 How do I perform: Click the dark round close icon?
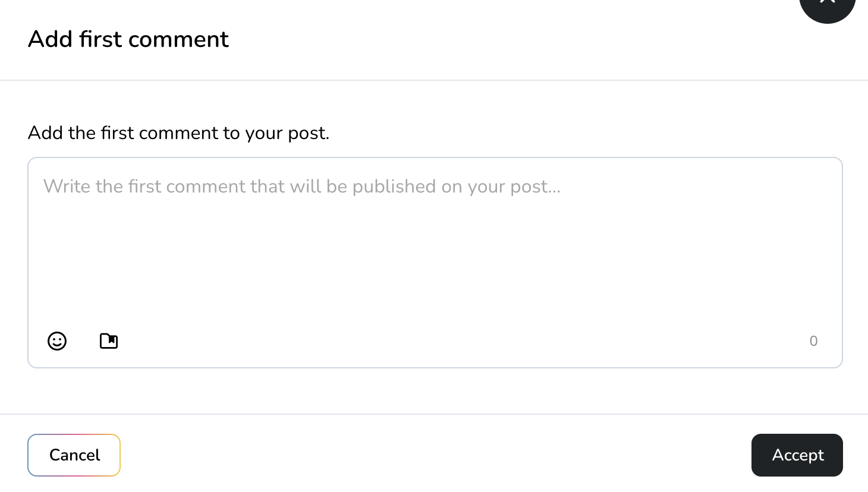827,5
